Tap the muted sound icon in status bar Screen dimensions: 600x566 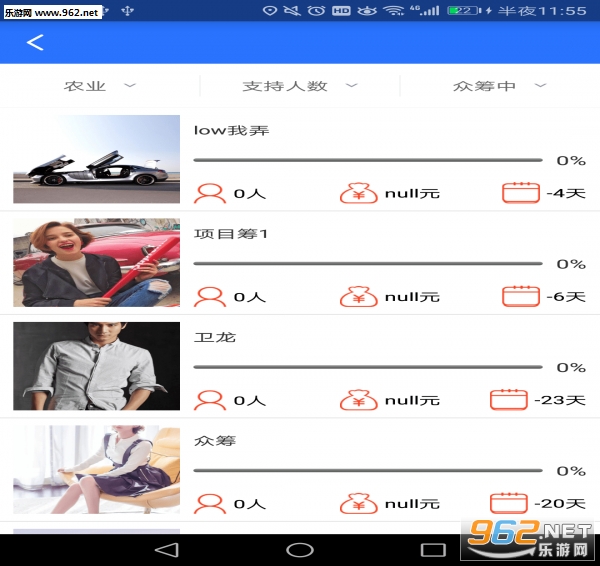coord(292,11)
